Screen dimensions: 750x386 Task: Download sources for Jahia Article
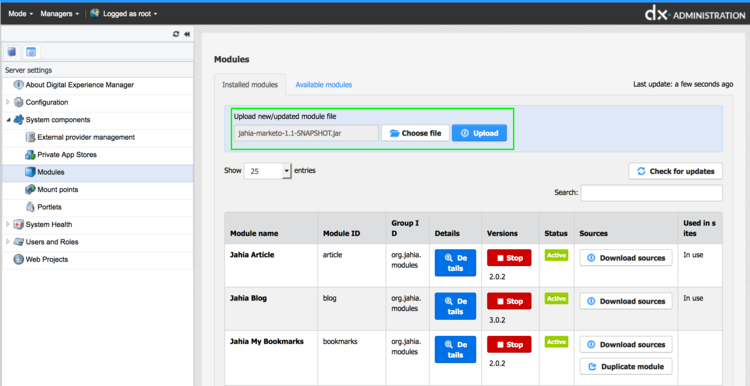point(626,258)
